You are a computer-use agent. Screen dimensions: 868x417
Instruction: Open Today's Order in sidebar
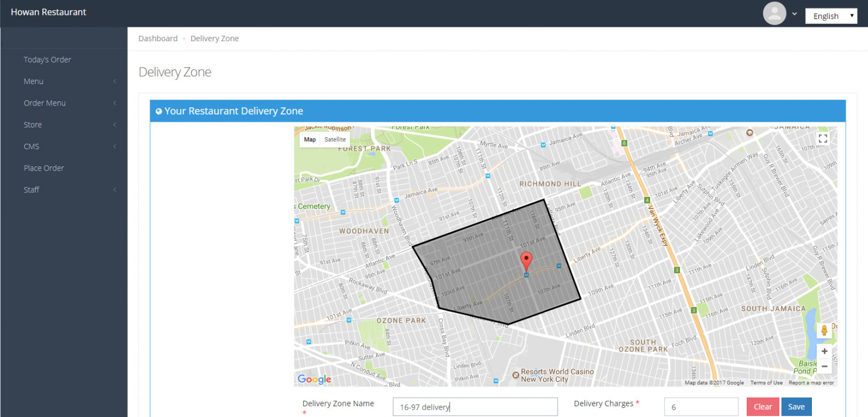click(47, 60)
